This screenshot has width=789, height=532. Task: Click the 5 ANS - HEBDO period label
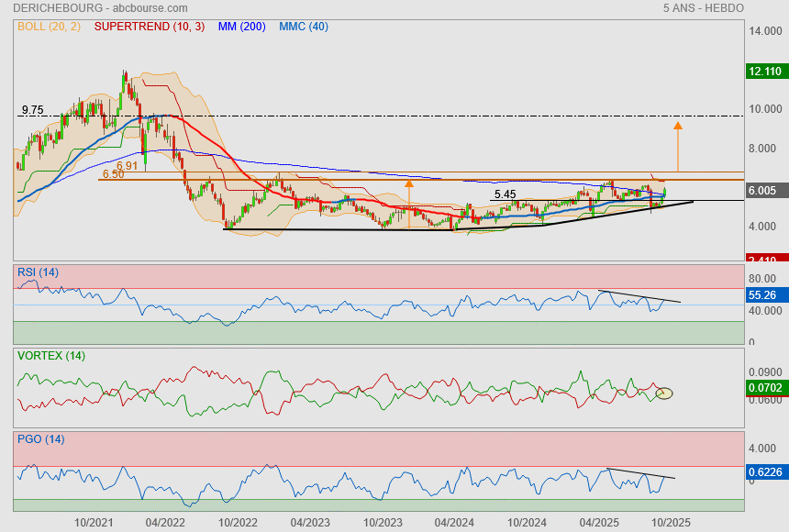[703, 7]
